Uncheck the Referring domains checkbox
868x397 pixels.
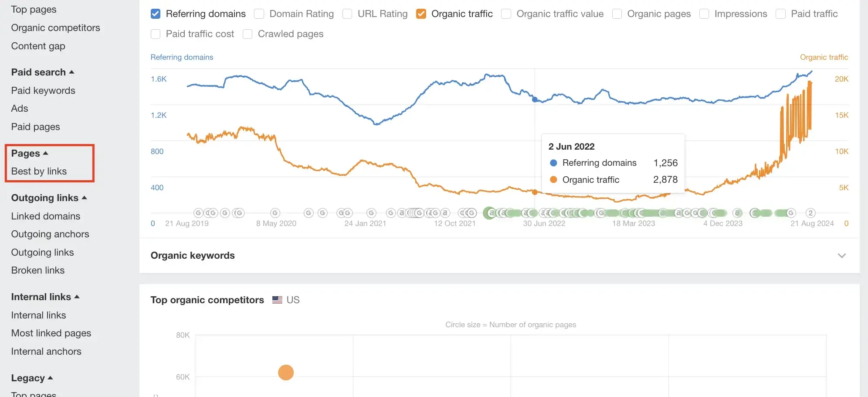tap(156, 14)
